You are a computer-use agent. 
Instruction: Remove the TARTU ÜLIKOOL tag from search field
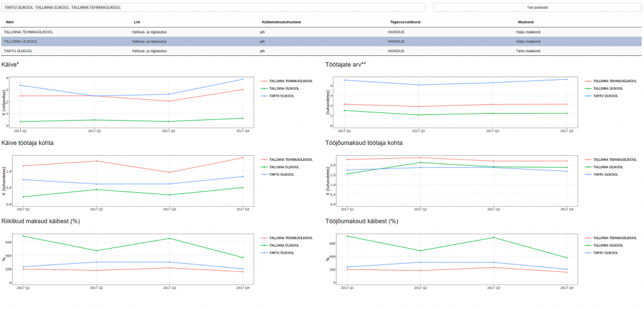[x=18, y=8]
